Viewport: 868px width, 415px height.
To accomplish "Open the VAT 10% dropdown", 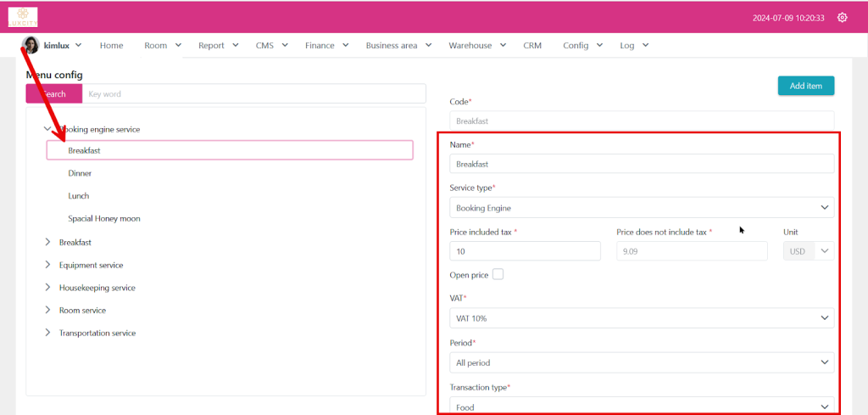I will [641, 318].
